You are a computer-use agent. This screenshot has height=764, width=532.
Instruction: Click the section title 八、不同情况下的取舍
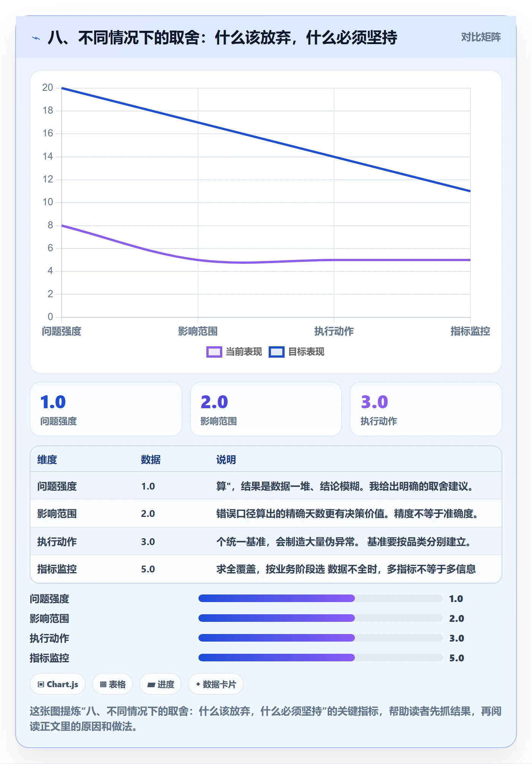coord(222,38)
